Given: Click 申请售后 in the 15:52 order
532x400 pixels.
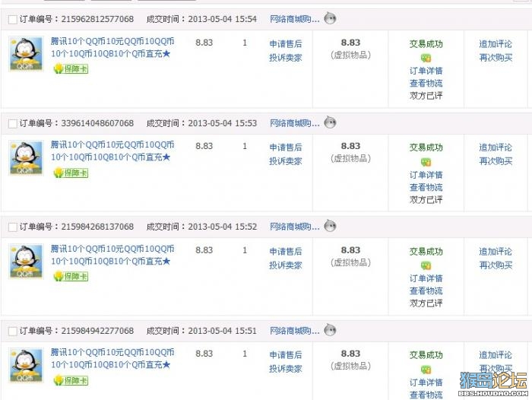Looking at the screenshot, I should (x=286, y=252).
